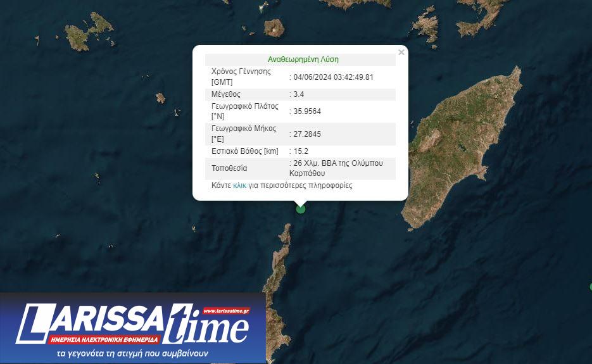Click the butterfly-shaped island at top left
Screen dimensions: 592x364
pyautogui.click(x=87, y=33)
